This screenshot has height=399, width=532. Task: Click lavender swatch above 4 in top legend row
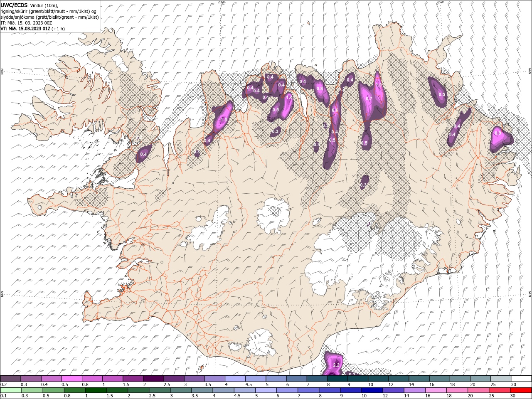click(x=235, y=379)
